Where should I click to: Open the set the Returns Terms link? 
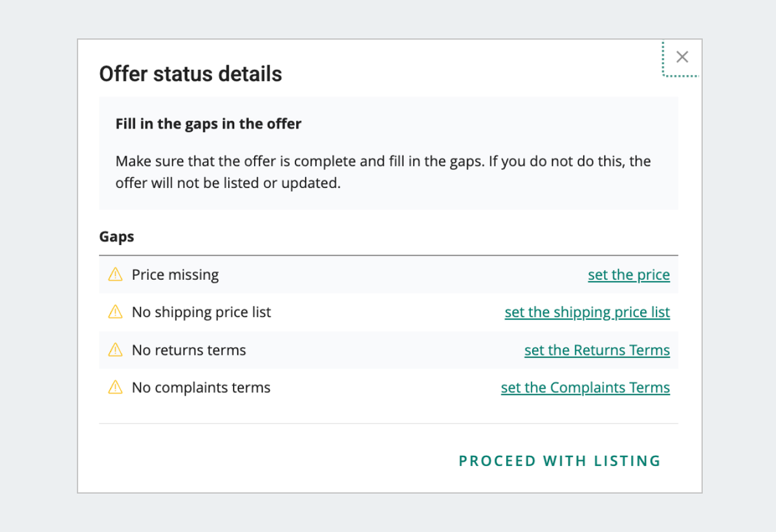coord(597,350)
